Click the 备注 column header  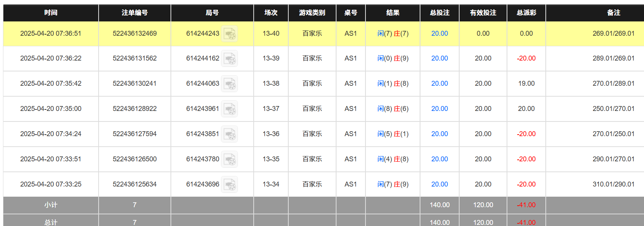coord(614,12)
